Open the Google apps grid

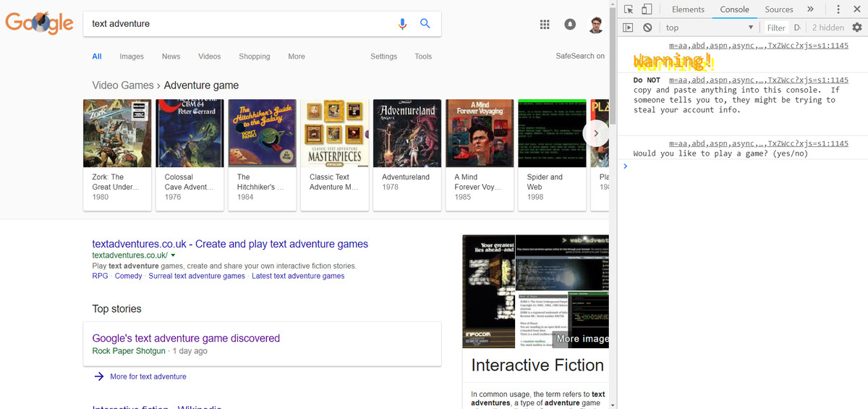coord(545,25)
